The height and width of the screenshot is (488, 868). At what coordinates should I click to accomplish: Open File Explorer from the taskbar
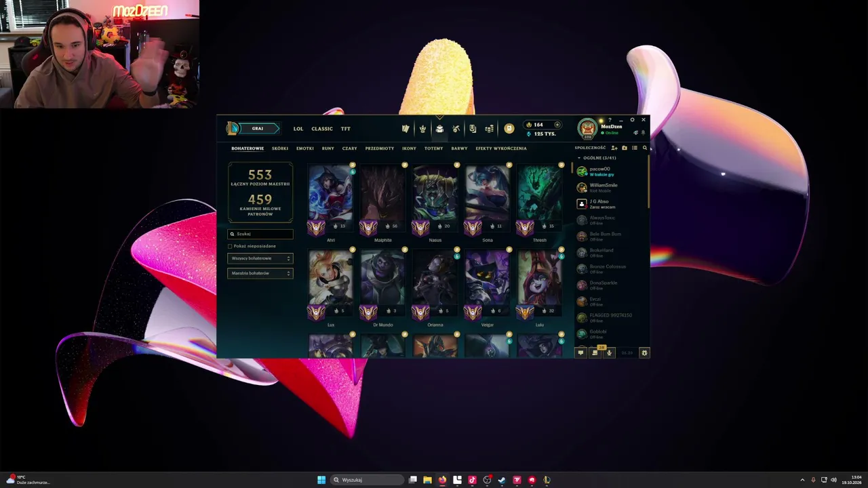point(427,480)
